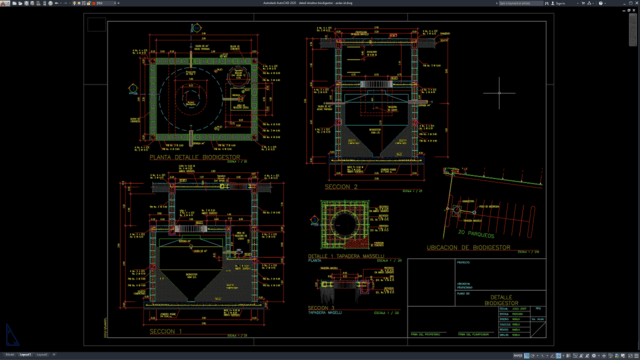This screenshot has height=360, width=640.
Task: Click the Save icon in quick access toolbar
Action: [27, 3]
